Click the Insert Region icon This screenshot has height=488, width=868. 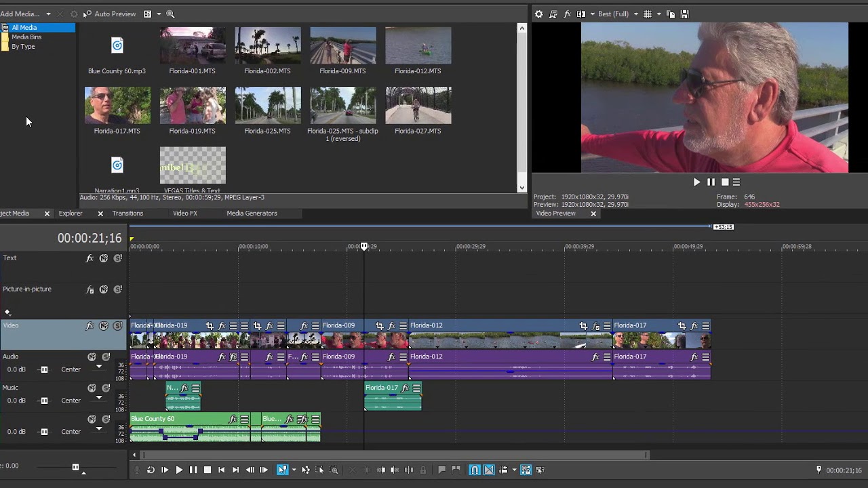(x=456, y=470)
